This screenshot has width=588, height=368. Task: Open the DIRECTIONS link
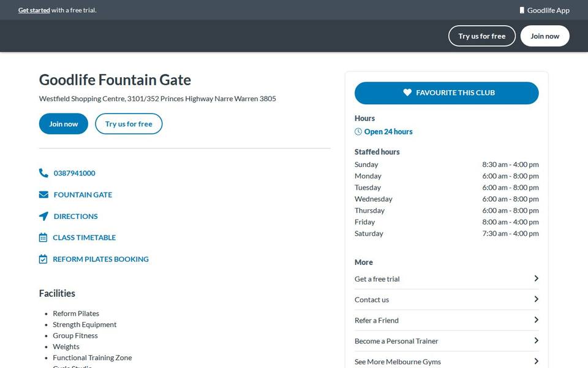tap(76, 217)
